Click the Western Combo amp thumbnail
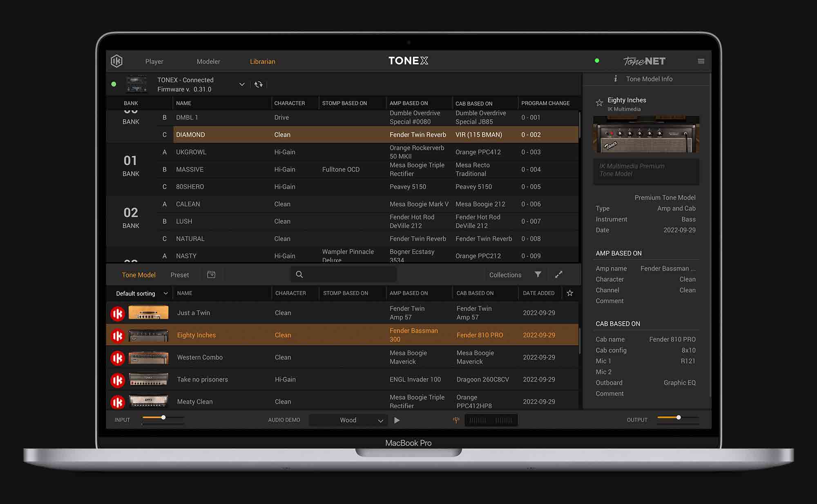This screenshot has width=817, height=504. 148,357
